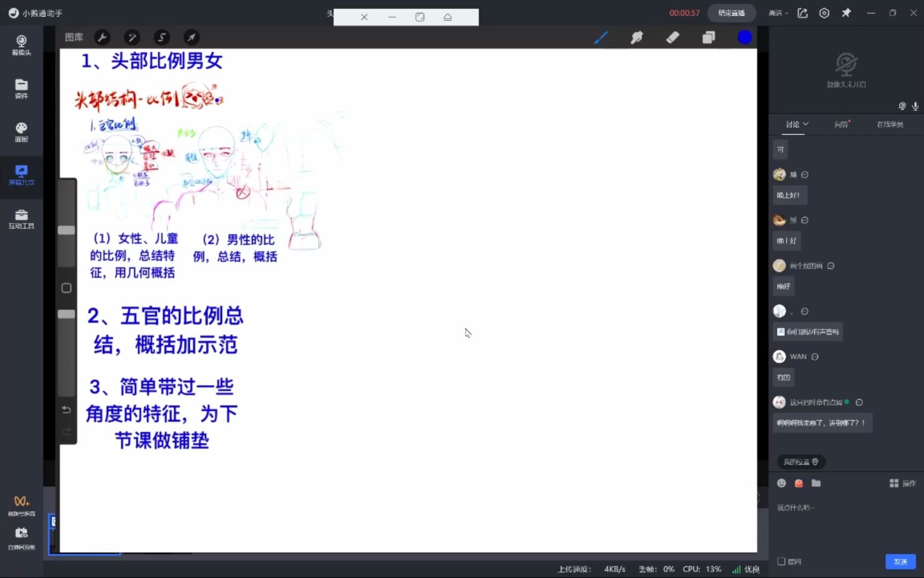This screenshot has width=924, height=578.
Task: Open menu icon beside WAN username
Action: 815,357
